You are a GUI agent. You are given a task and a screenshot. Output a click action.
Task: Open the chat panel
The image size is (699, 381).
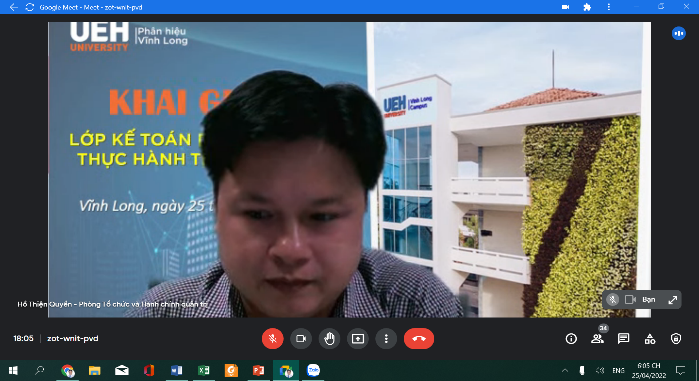tap(623, 339)
